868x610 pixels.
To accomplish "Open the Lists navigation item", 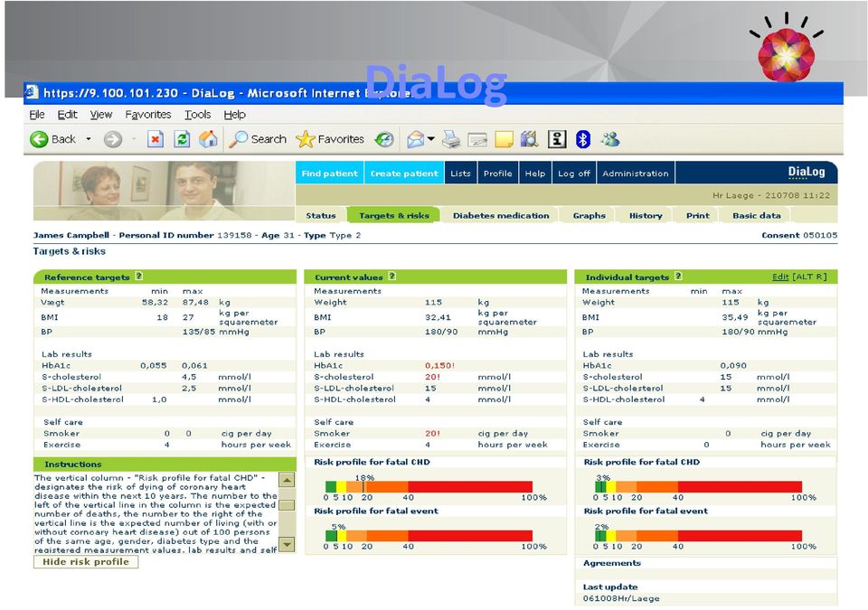I will pos(460,174).
